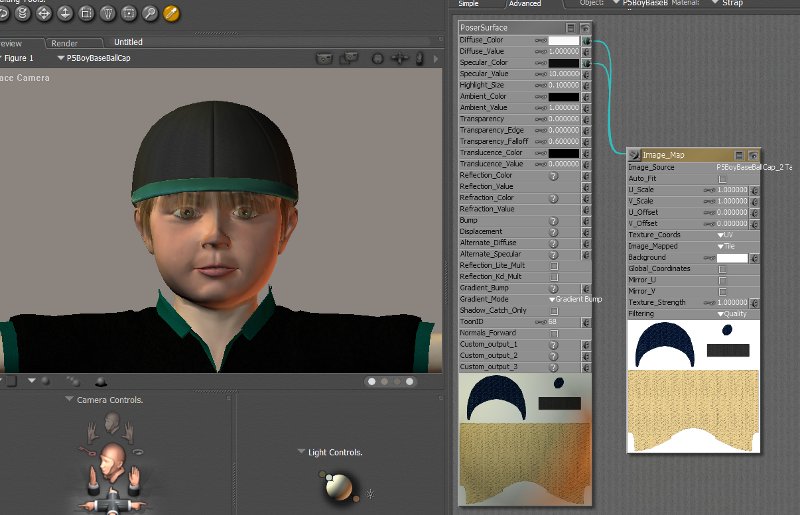The width and height of the screenshot is (800, 515).
Task: Click the Ambient_Color black swatch
Action: pos(564,97)
